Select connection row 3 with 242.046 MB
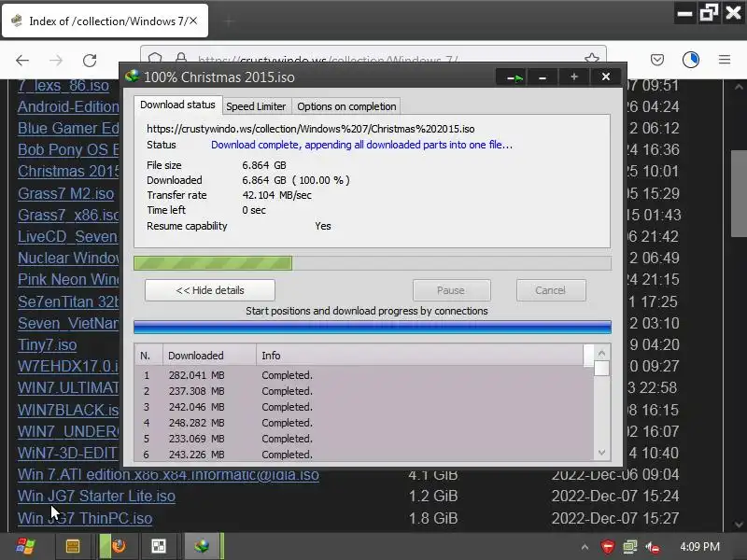Image resolution: width=747 pixels, height=560 pixels. pyautogui.click(x=364, y=407)
